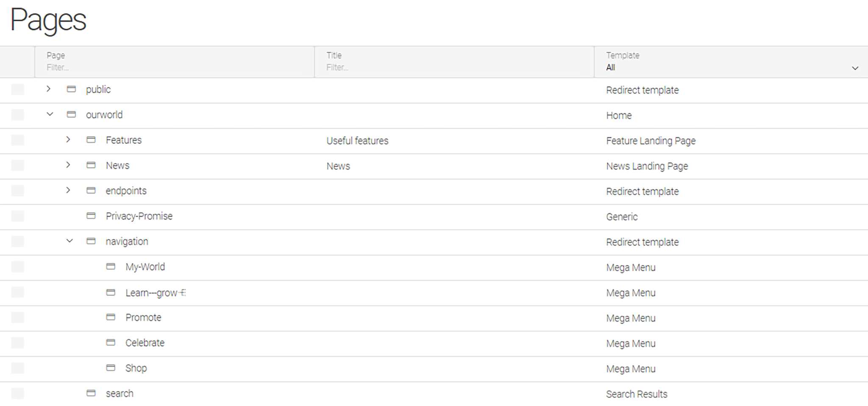Collapse the navigation tree node
The height and width of the screenshot is (406, 868).
pyautogui.click(x=70, y=241)
